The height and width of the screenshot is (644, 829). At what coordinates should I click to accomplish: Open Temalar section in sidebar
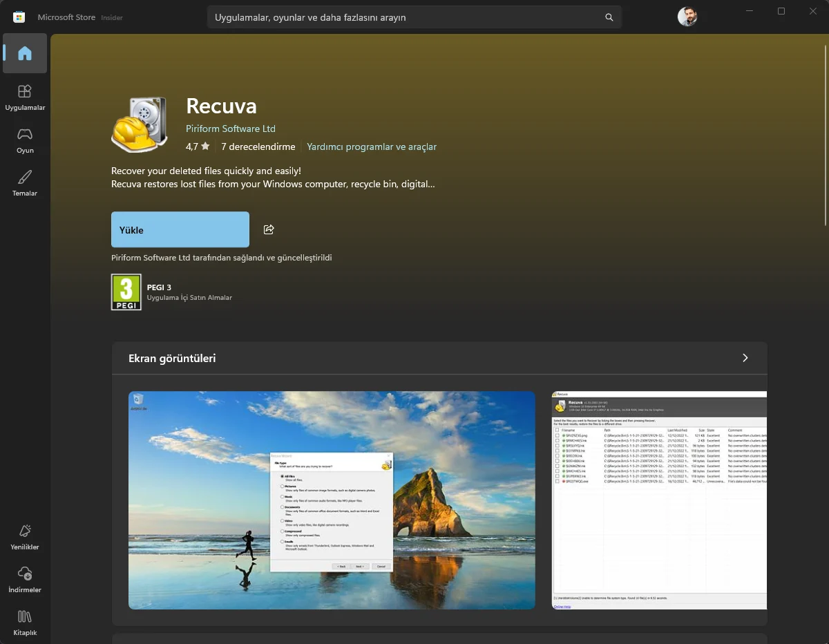(25, 183)
